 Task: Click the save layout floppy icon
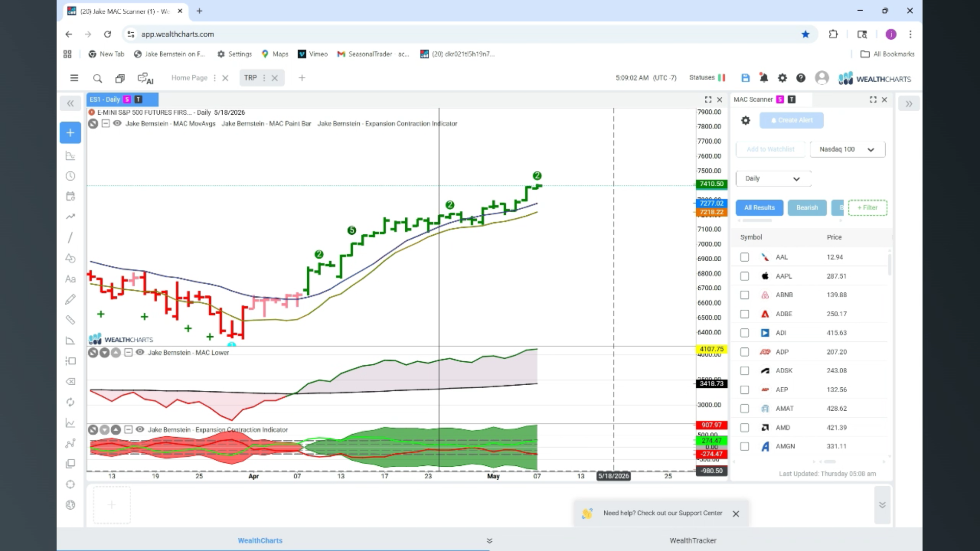[x=745, y=78]
